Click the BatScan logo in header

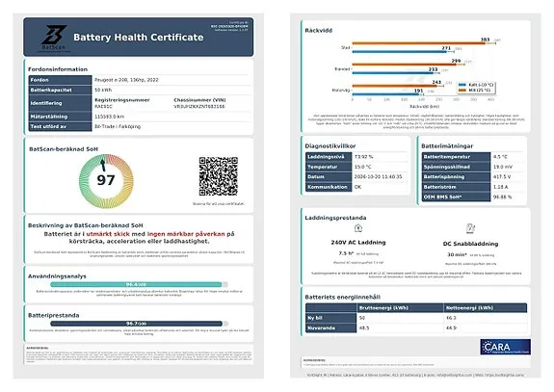pos(54,39)
